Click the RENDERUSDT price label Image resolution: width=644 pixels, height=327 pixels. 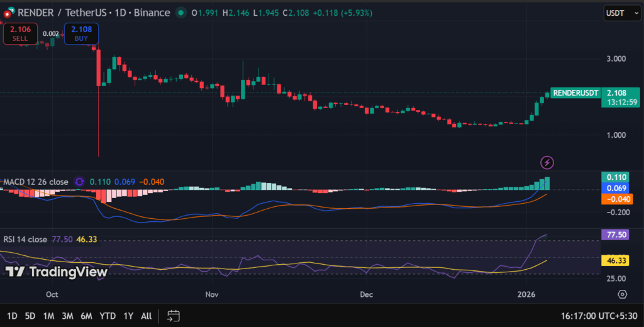pyautogui.click(x=575, y=92)
